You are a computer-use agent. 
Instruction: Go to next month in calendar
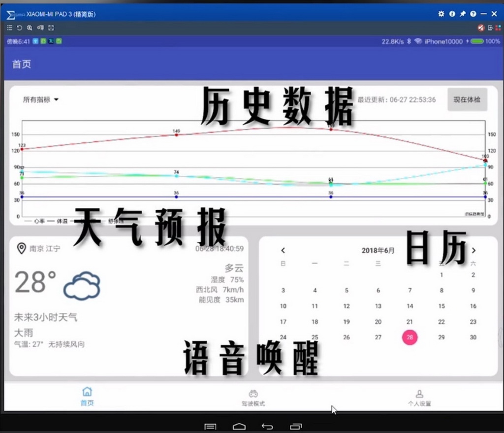[x=473, y=250]
